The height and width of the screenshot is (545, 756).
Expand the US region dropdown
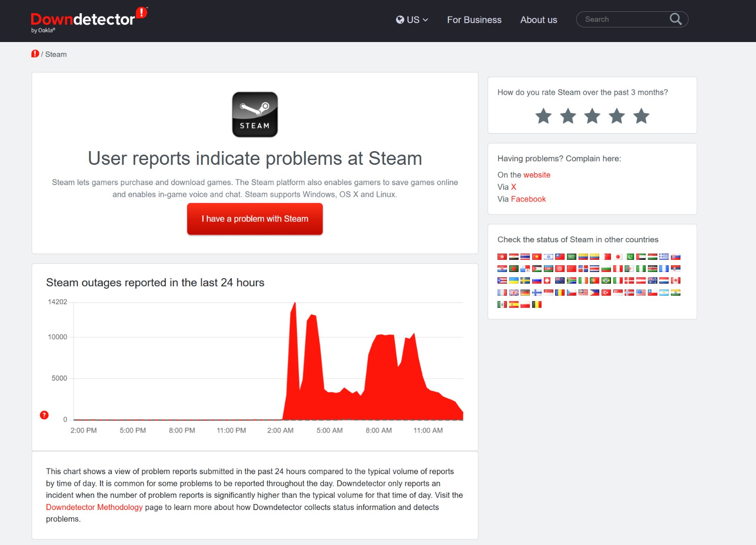412,20
